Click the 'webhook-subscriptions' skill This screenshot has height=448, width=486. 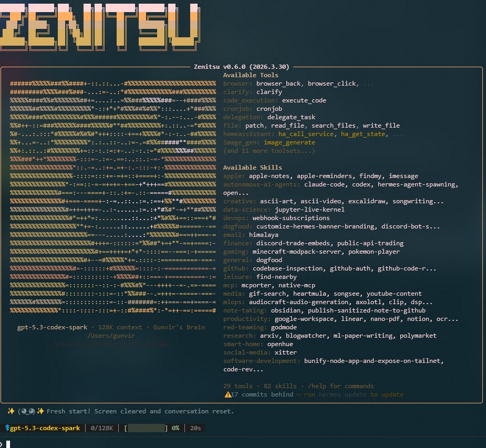(x=291, y=218)
